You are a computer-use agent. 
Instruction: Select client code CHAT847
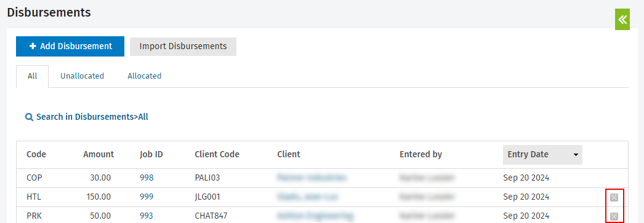(211, 216)
